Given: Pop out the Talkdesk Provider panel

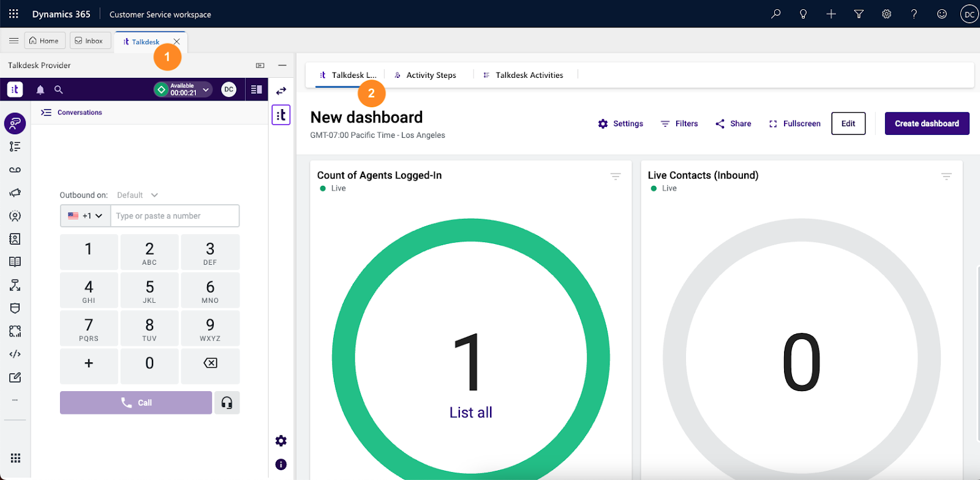Looking at the screenshot, I should pyautogui.click(x=260, y=66).
